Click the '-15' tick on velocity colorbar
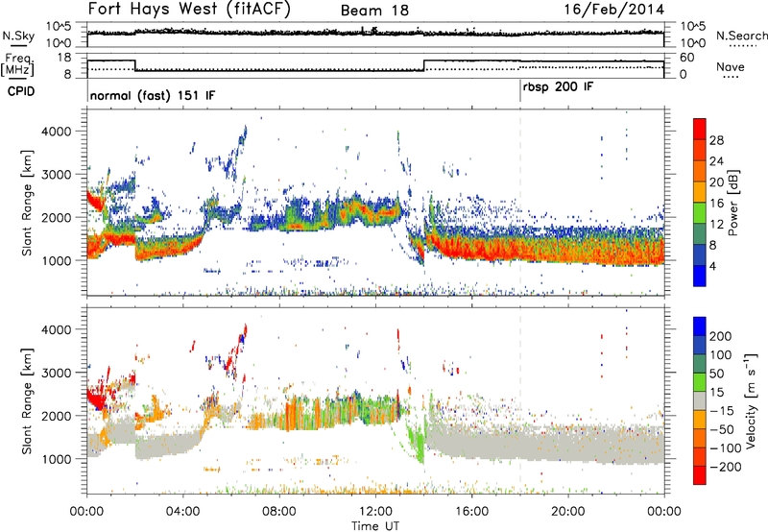This screenshot has width=768, height=532. coord(722,411)
